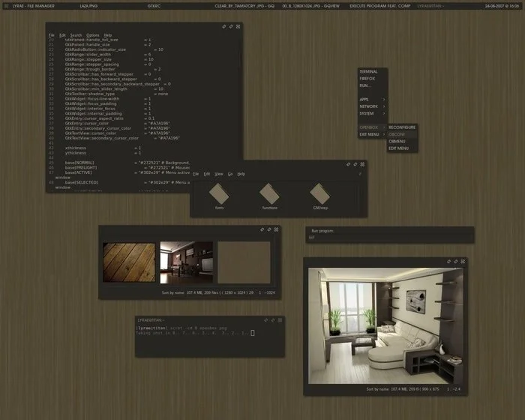The width and height of the screenshot is (525, 420).
Task: Focus the Run program input field
Action: [390, 238]
